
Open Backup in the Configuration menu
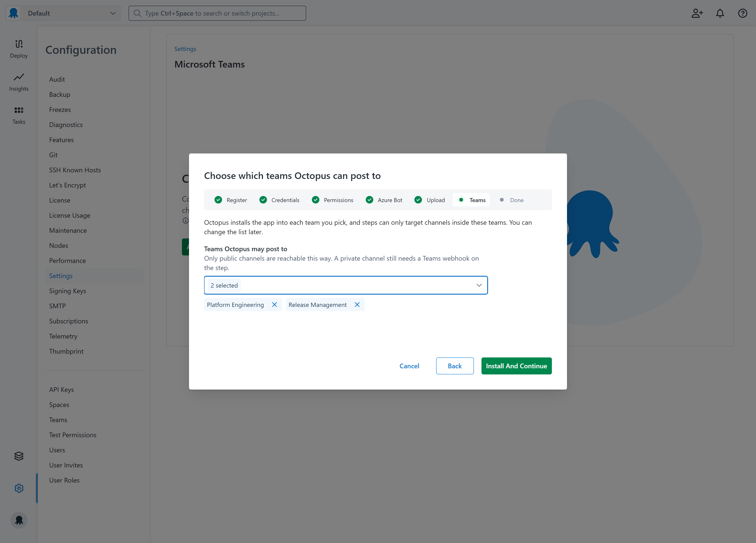coord(60,94)
